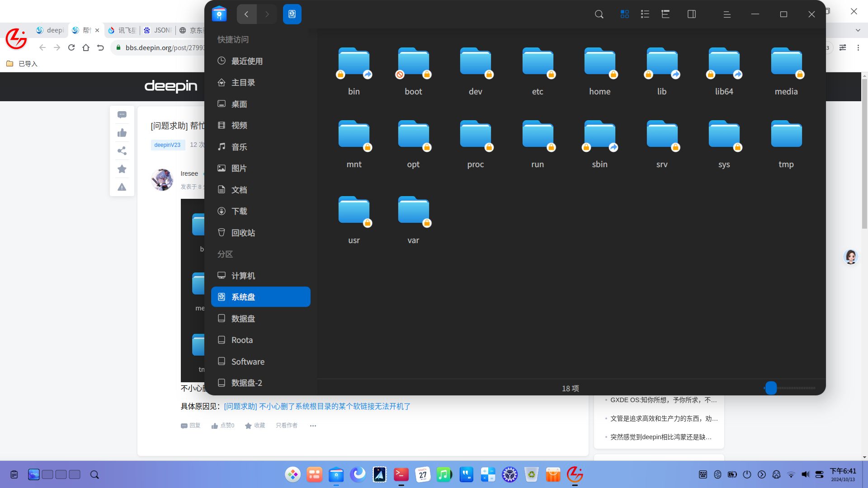Open the 不小心删了系统根目录 linked post
868x488 pixels.
click(x=317, y=406)
